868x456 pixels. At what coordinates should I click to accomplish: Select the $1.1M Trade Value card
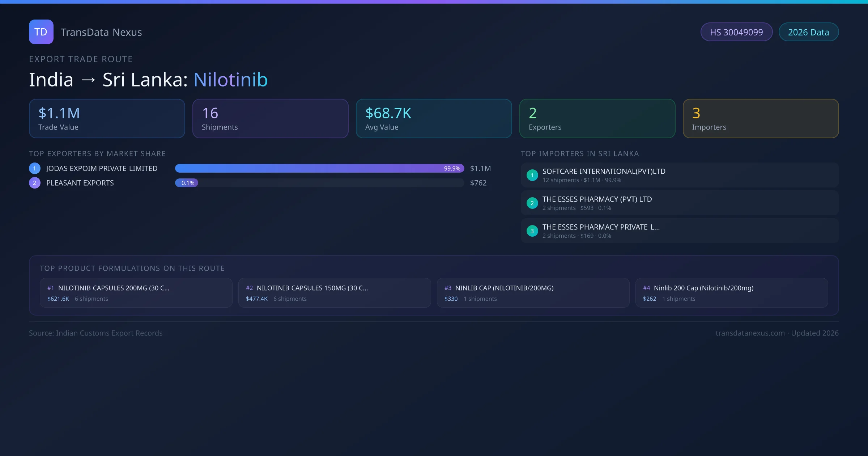107,119
